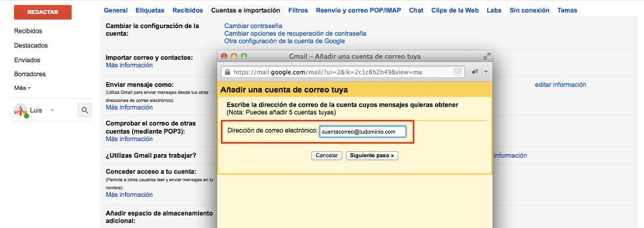Viewport: 644px width, 228px height.
Task: Expand the Más label list in sidebar
Action: click(x=23, y=88)
